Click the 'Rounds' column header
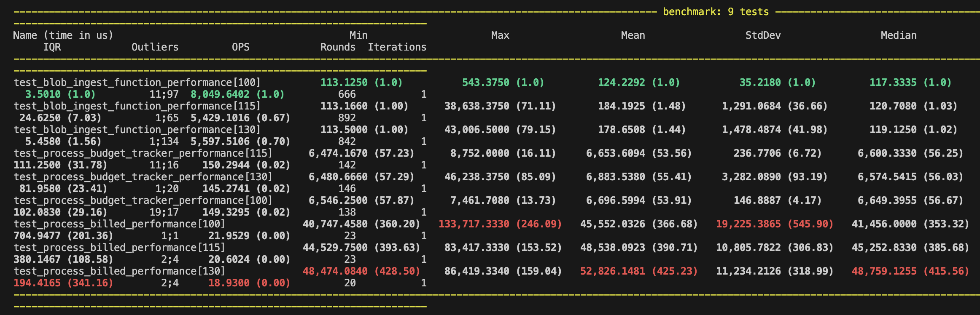Image resolution: width=980 pixels, height=315 pixels. [x=338, y=47]
